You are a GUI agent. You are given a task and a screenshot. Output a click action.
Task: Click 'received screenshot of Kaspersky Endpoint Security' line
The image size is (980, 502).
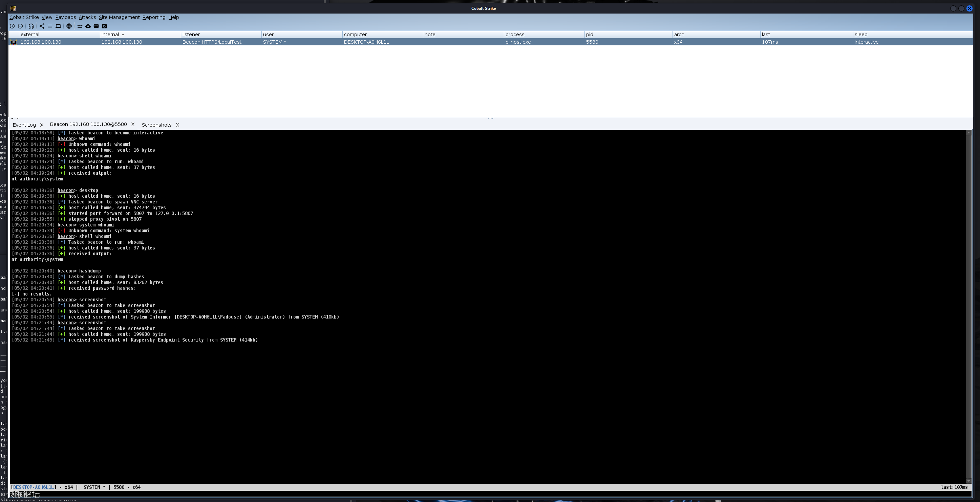tap(135, 340)
